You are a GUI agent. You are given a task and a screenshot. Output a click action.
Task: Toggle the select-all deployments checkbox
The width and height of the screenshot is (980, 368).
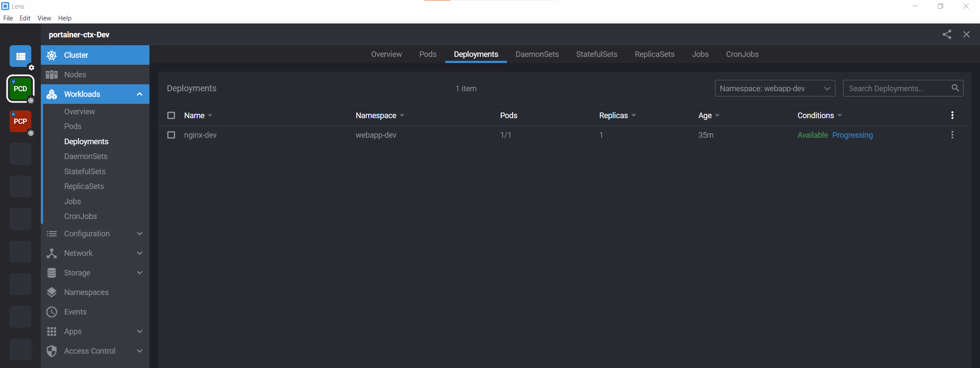tap(171, 116)
